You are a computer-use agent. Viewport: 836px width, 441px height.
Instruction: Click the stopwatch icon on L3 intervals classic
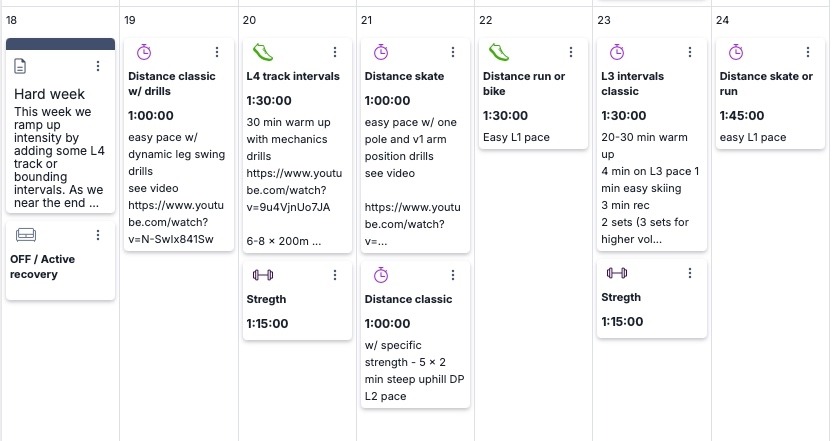click(617, 52)
